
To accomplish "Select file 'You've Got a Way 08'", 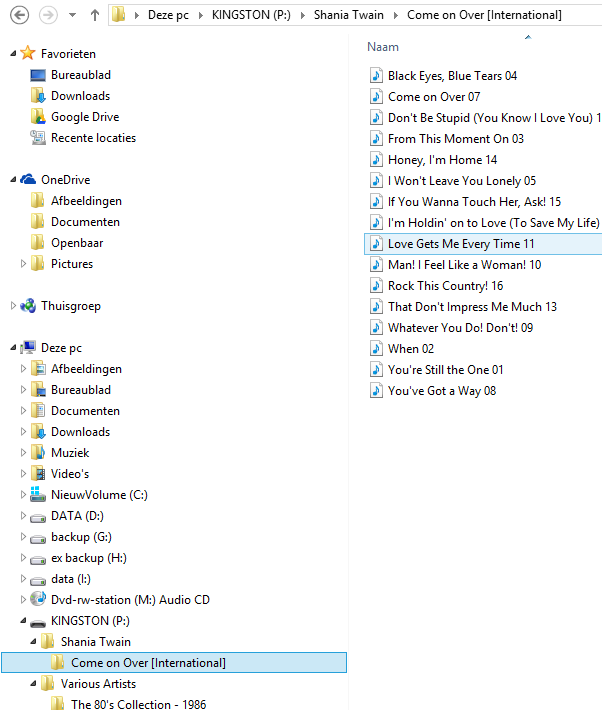I will (442, 391).
